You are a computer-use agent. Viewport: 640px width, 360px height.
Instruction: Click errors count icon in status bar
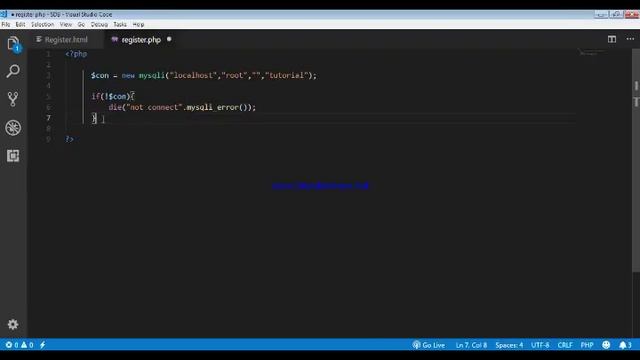pyautogui.click(x=11, y=345)
